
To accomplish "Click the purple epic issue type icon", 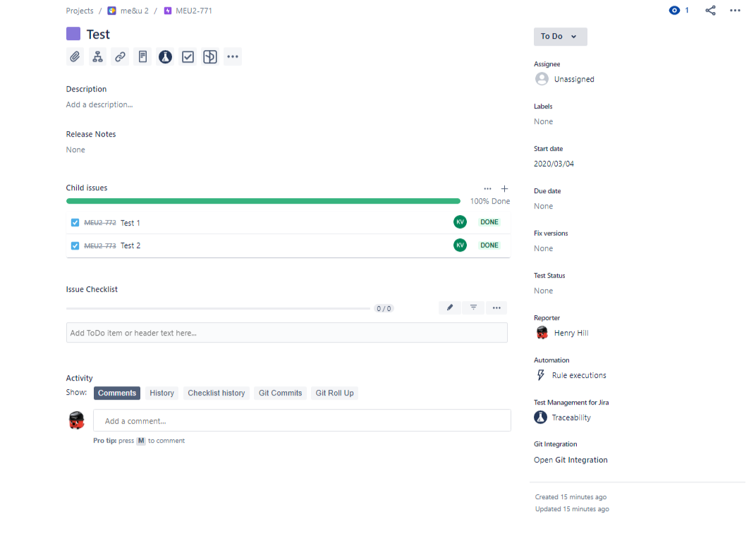I will [x=73, y=34].
